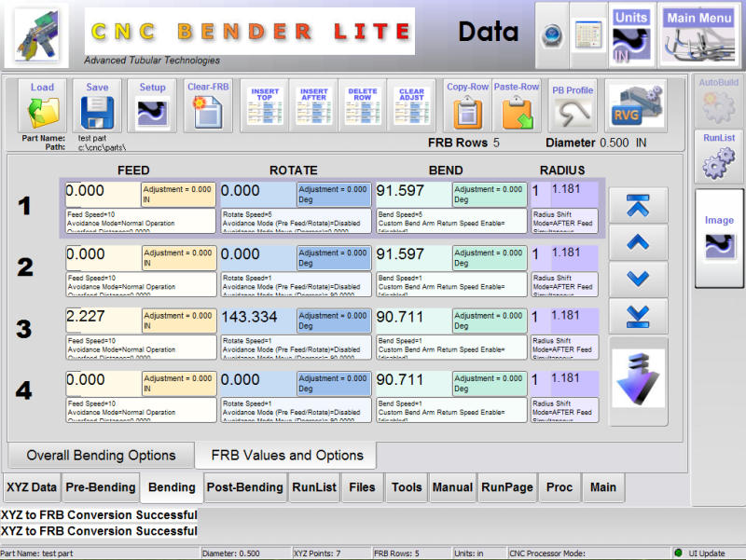Copy the row with Copy-Row
This screenshot has width=746, height=560.
click(467, 105)
